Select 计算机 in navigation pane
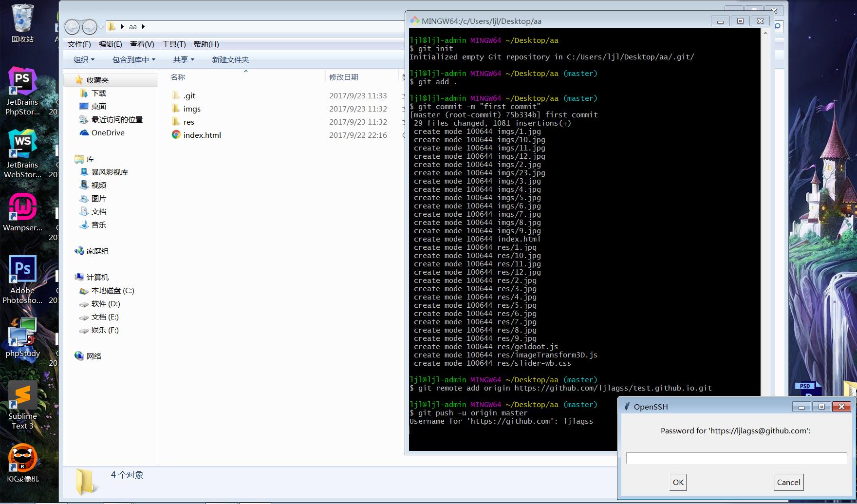Image resolution: width=857 pixels, height=504 pixels. click(97, 277)
